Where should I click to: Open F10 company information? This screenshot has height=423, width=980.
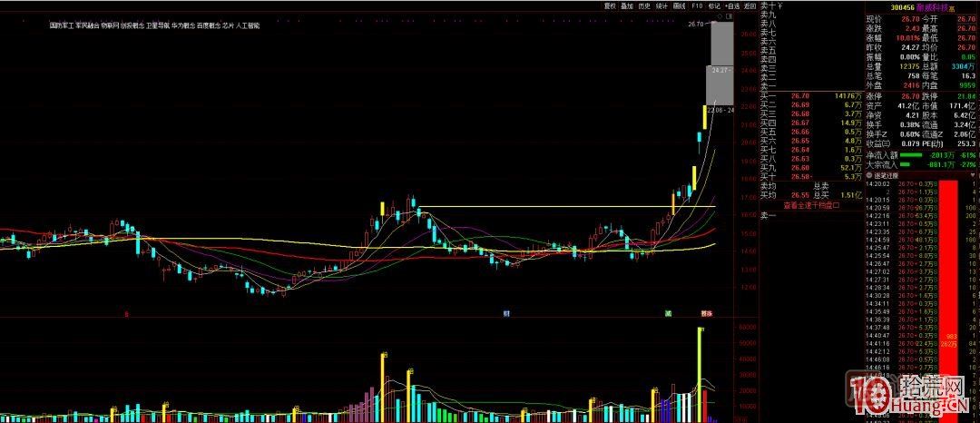697,5
